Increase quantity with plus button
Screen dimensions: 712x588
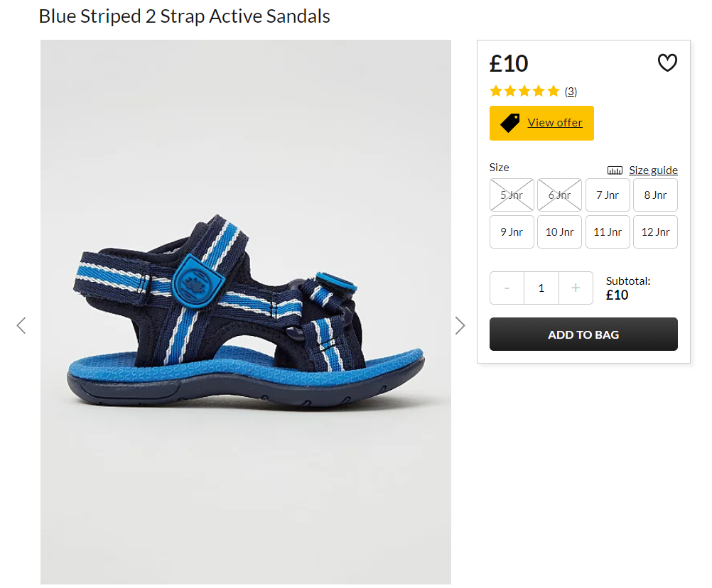click(x=576, y=288)
